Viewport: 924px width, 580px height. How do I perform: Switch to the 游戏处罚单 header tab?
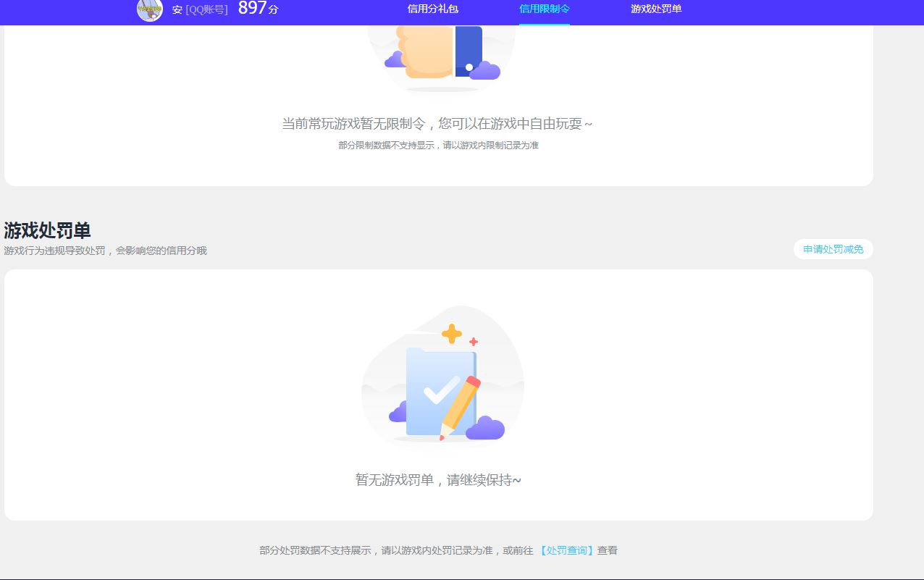pyautogui.click(x=656, y=9)
